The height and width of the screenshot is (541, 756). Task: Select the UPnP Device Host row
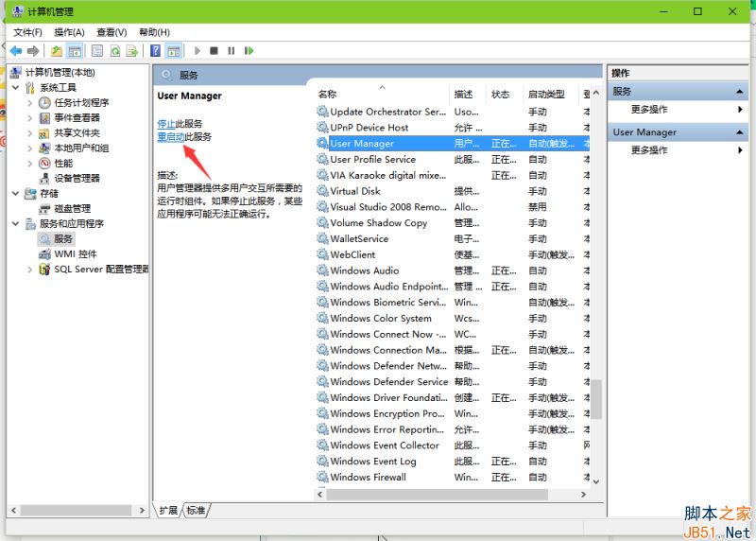[453, 128]
